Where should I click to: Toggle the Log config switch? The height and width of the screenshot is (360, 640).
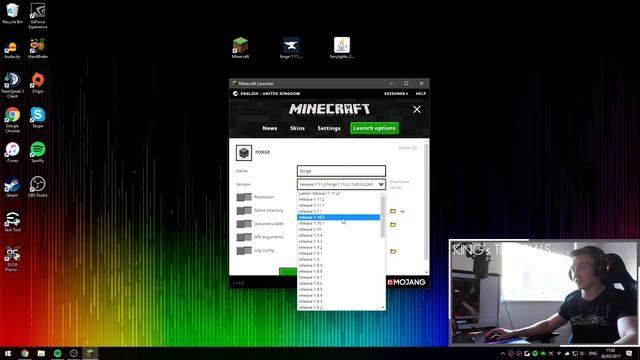tap(244, 251)
